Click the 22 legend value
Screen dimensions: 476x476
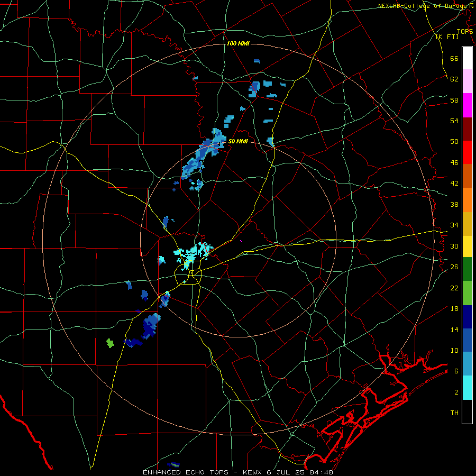[454, 288]
